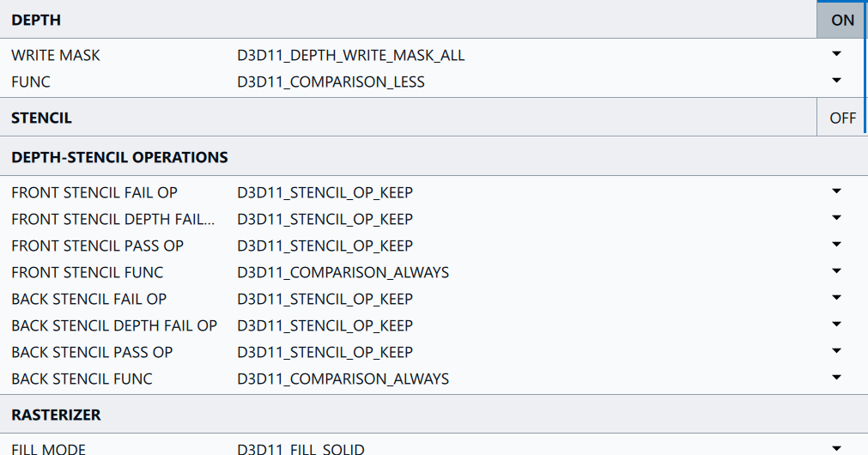Select the FRONT STENCIL FUNC label

[x=87, y=272]
